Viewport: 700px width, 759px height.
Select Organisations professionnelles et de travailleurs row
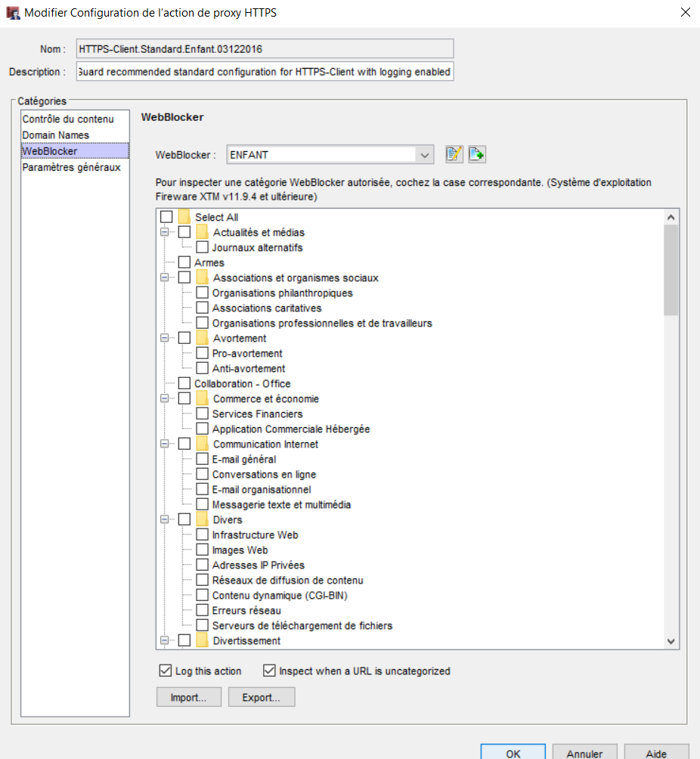(322, 323)
